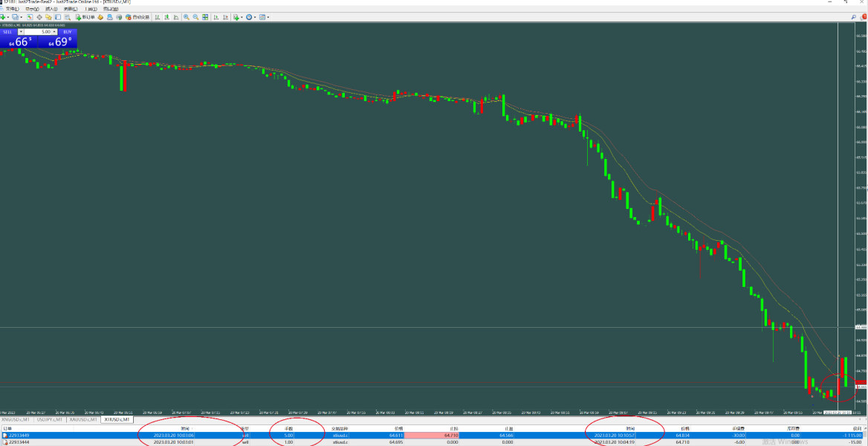
Task: Click the BUY one-click trading button
Action: pyautogui.click(x=57, y=38)
